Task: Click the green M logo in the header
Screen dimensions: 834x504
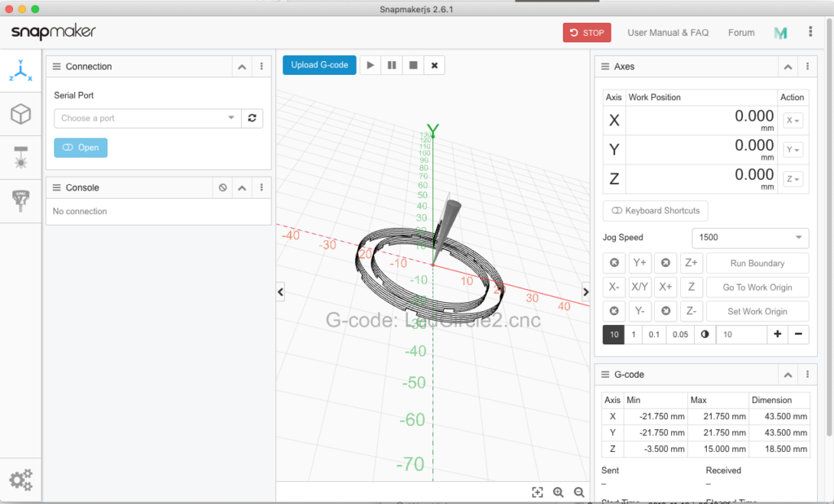Action: click(780, 33)
